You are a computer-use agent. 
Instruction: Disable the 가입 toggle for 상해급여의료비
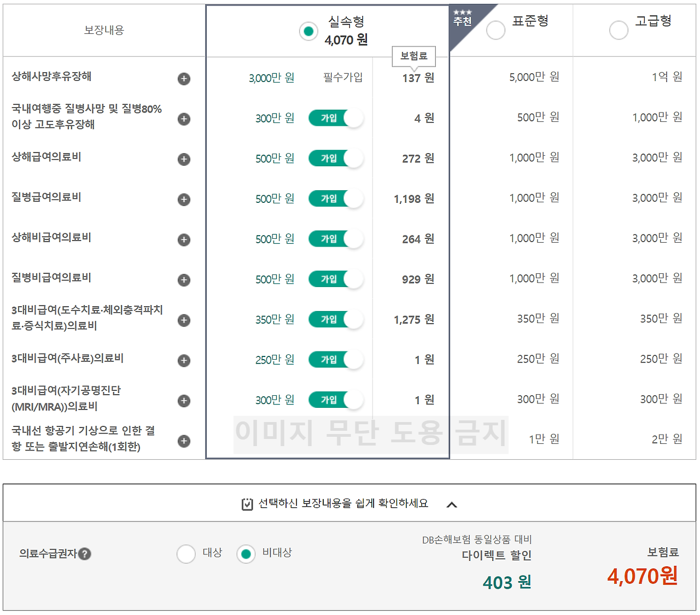click(x=336, y=158)
